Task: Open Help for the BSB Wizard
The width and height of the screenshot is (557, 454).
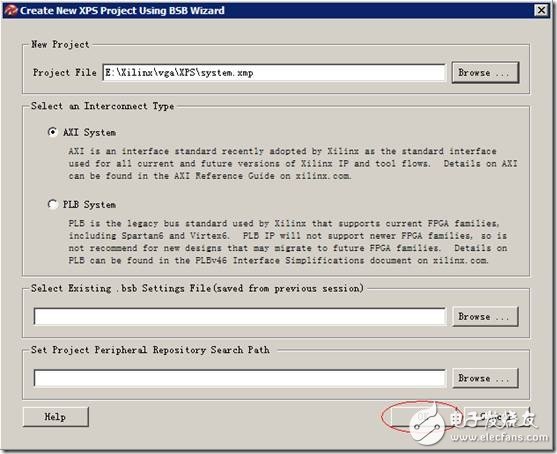Action: tap(55, 417)
